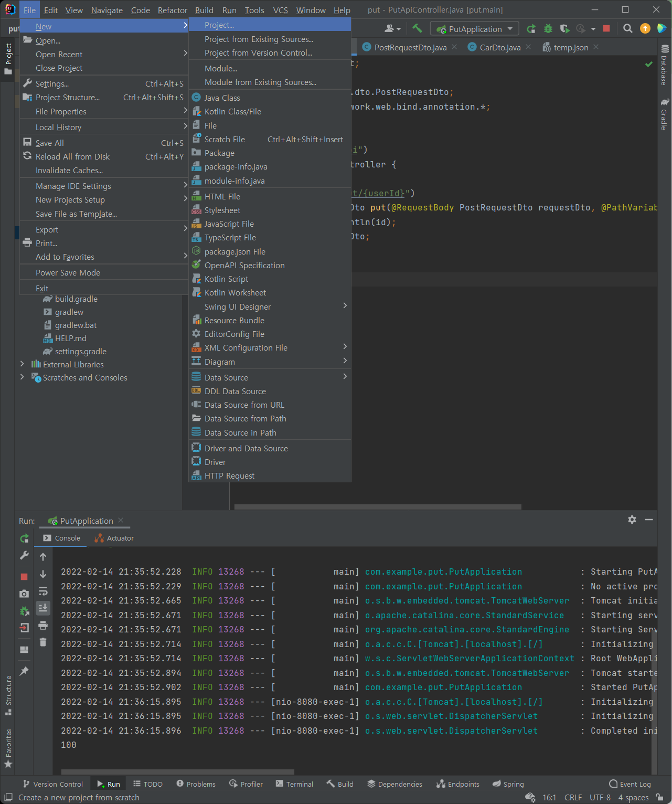Open the Terminal tool window
The height and width of the screenshot is (804, 672).
294,784
